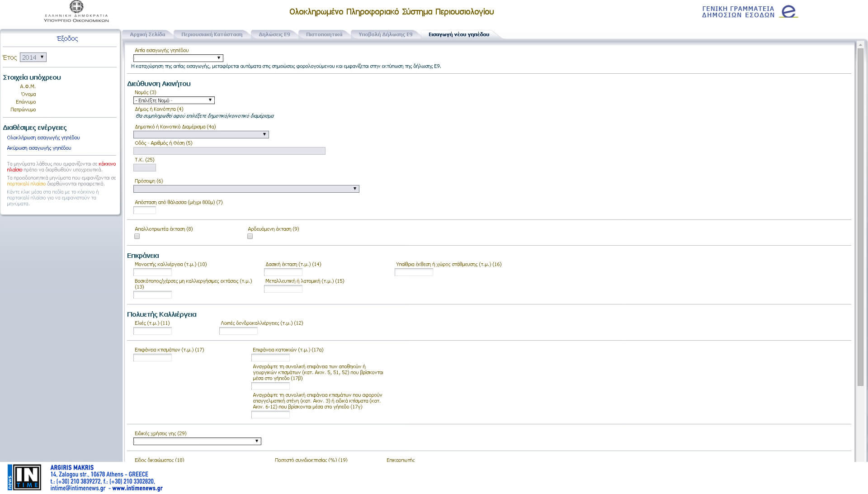This screenshot has width=868, height=494.
Task: Open the Ειδικές χρήσεις γης (29) dropdown
Action: 197,441
